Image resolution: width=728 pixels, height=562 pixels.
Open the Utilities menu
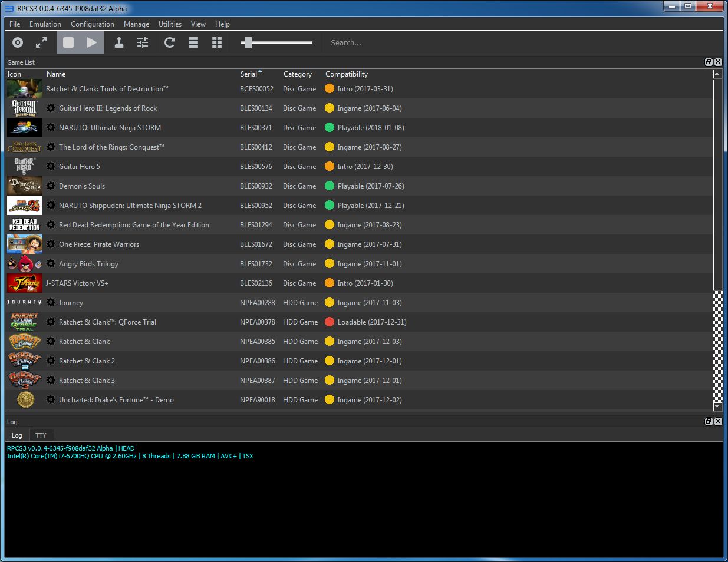[x=170, y=24]
